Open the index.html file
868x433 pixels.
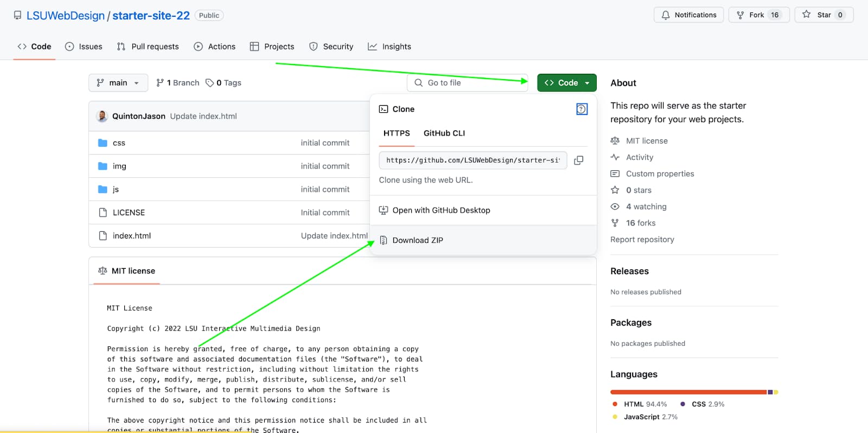(132, 236)
